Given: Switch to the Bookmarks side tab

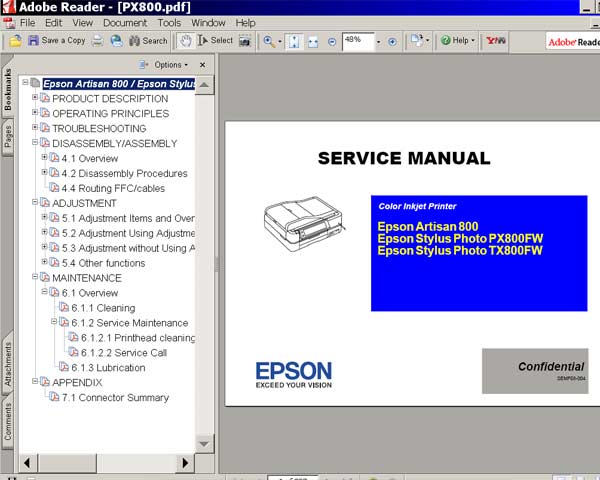Looking at the screenshot, I should pos(8,89).
